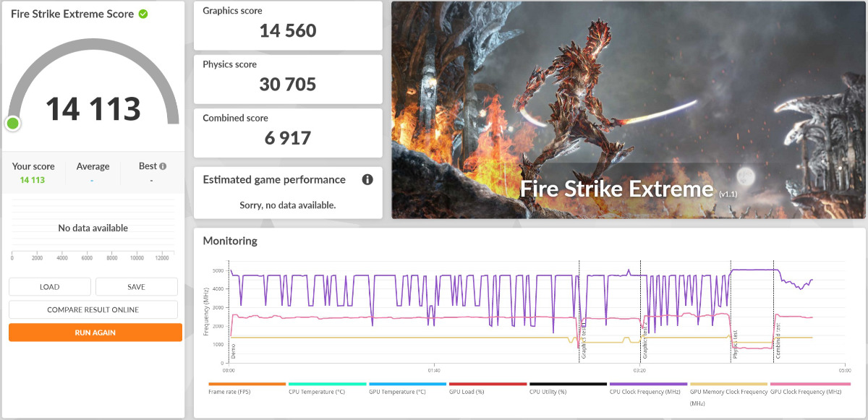Toggle GPU Temperature legend swatch
Viewport: 868px width, 420px height.
coord(407,385)
